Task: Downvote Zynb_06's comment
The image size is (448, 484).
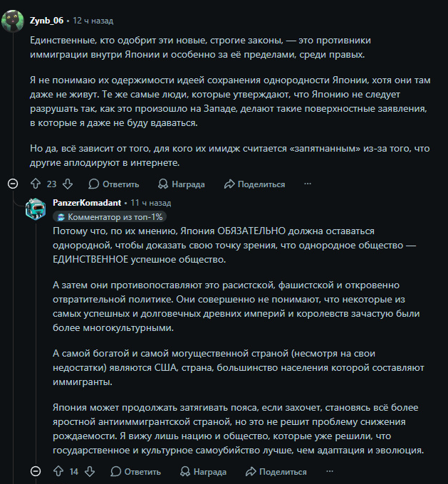Action: [x=68, y=184]
